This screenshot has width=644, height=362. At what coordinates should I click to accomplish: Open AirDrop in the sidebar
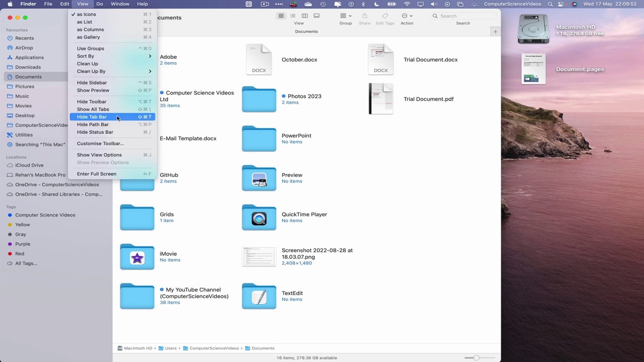point(24,48)
